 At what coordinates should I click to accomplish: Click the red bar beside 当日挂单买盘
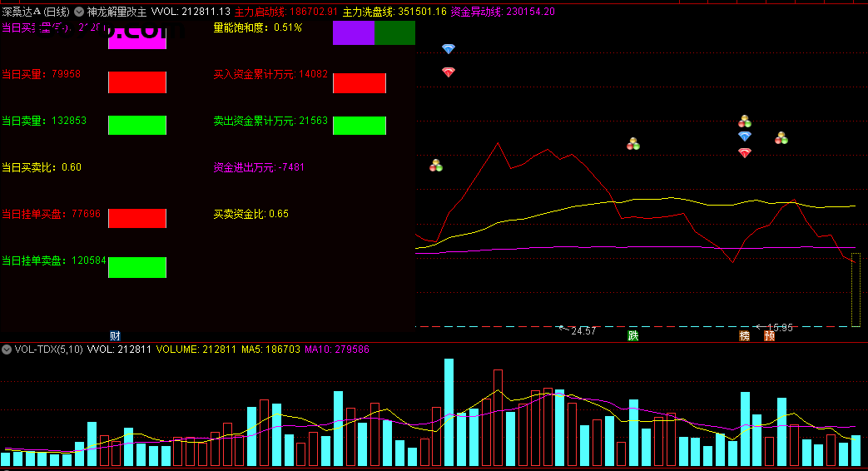[137, 218]
